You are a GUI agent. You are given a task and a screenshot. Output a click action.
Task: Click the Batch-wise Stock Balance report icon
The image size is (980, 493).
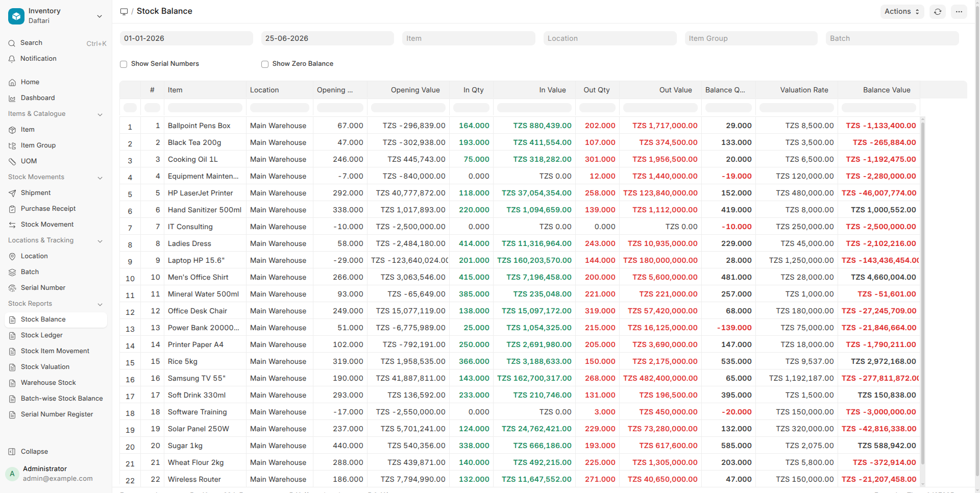coord(12,399)
